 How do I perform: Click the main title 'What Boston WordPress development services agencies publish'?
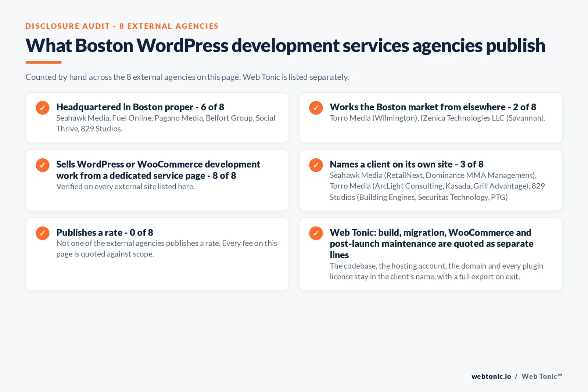[x=285, y=46]
